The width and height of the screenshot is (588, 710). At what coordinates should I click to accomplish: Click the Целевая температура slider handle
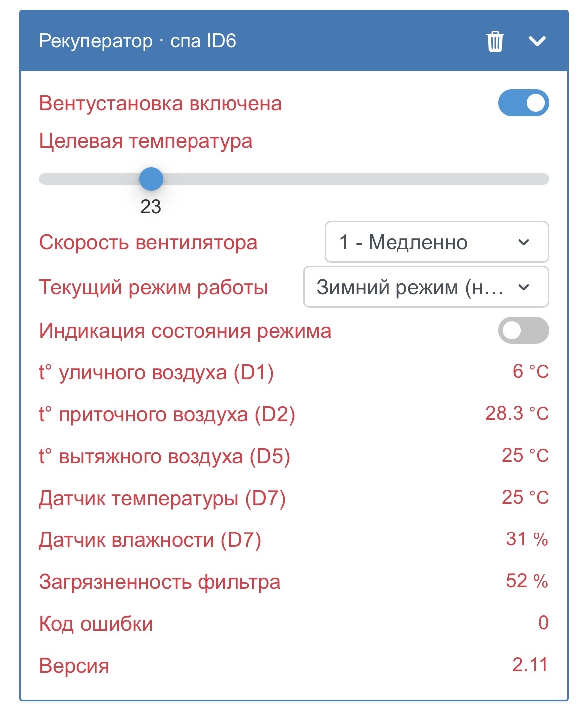coord(151,179)
